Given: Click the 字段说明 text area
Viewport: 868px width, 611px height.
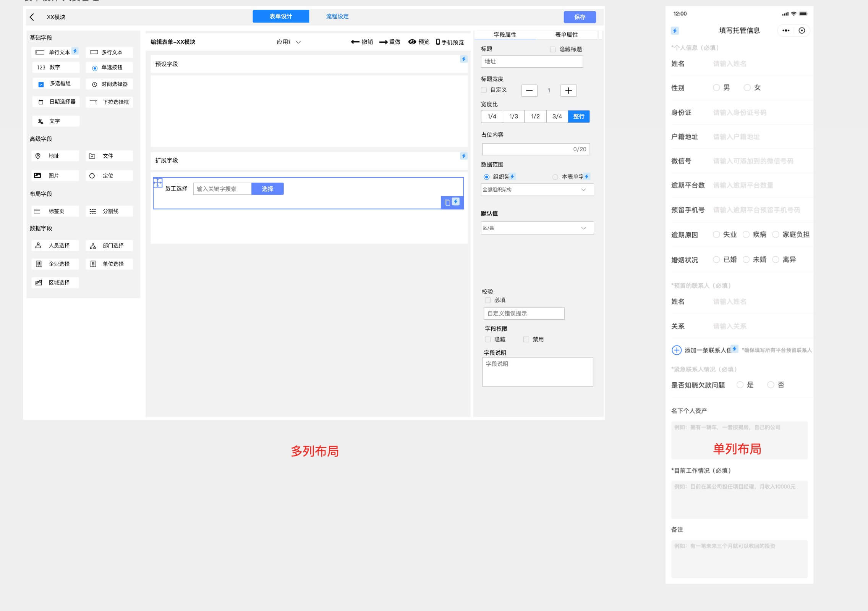Looking at the screenshot, I should click(x=538, y=372).
